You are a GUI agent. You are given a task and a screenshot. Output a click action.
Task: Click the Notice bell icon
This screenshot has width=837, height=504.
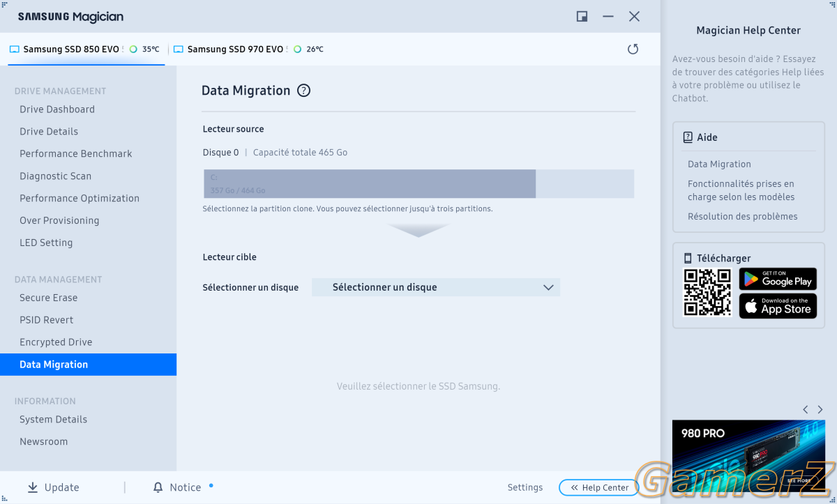coord(158,487)
